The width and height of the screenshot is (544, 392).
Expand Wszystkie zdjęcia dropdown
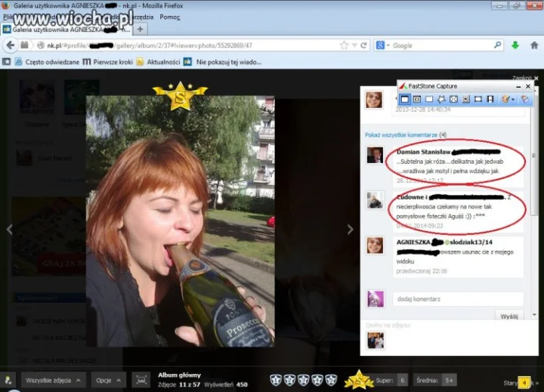pos(53,381)
